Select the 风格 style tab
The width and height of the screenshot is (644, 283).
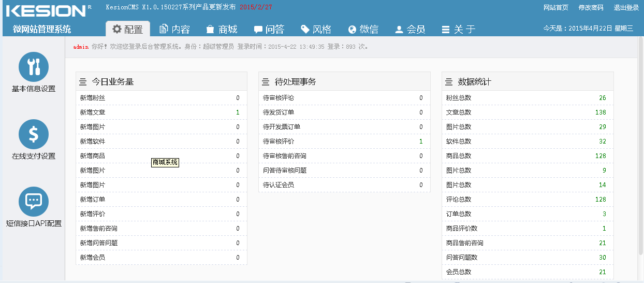tap(316, 30)
